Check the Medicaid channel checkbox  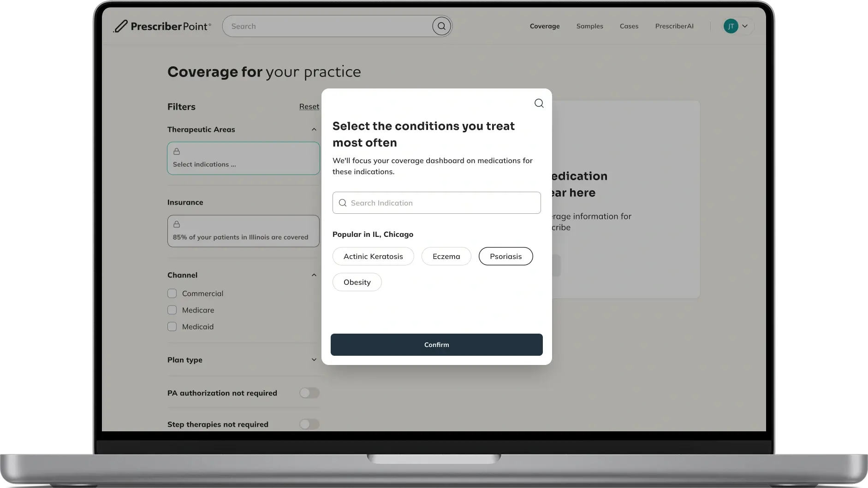pos(172,327)
